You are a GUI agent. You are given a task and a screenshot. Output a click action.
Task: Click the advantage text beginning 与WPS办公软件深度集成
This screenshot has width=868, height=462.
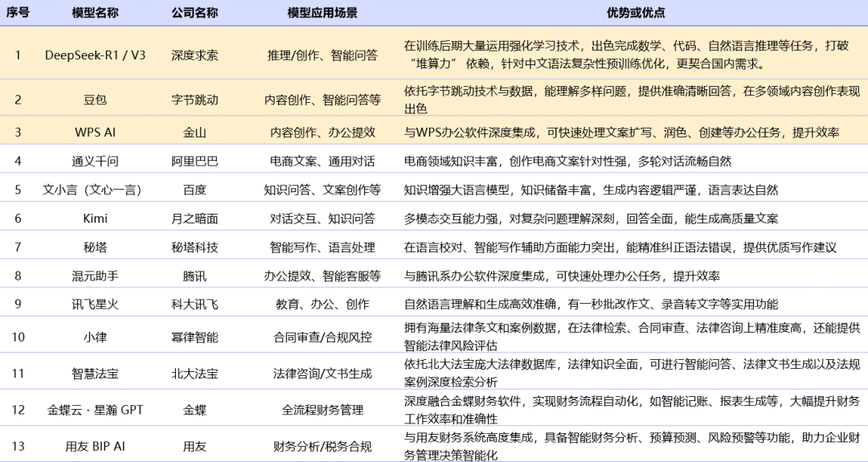(621, 133)
